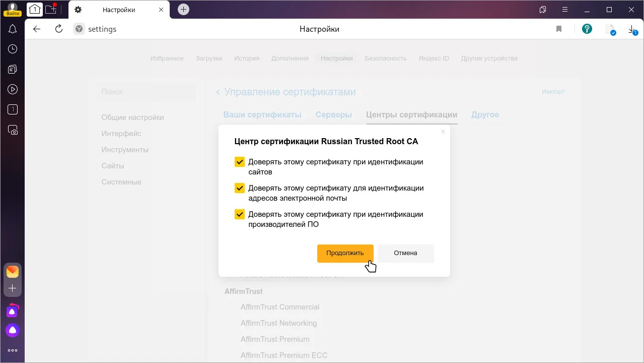Switch to Ваши сертификаты tab
This screenshot has width=644, height=363.
pos(262,115)
